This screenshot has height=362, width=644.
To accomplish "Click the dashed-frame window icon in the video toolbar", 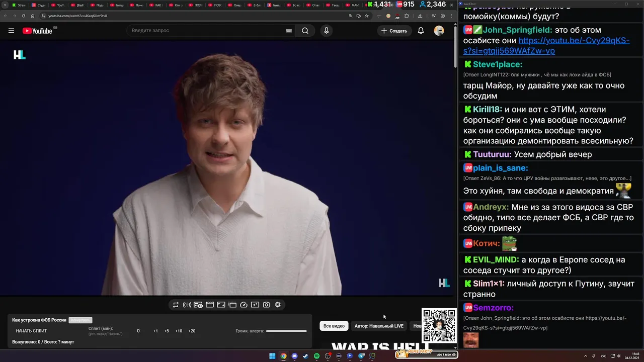I will click(232, 305).
